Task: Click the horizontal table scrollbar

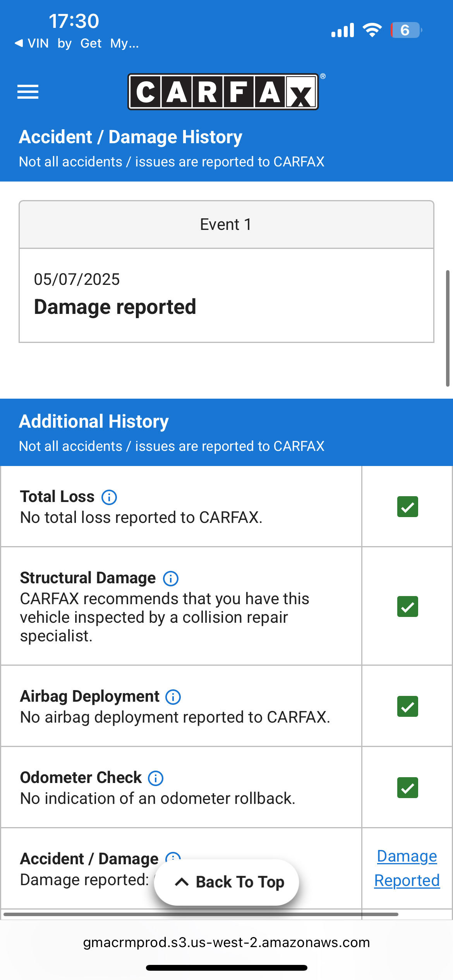Action: [201, 914]
